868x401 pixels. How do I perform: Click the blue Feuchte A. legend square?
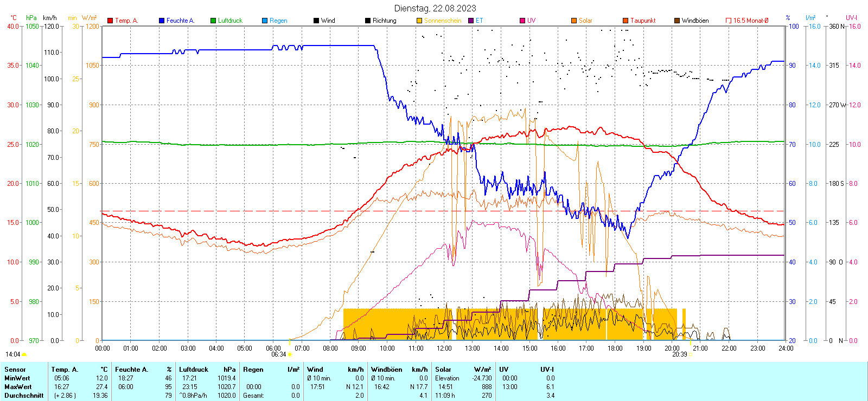(x=162, y=21)
